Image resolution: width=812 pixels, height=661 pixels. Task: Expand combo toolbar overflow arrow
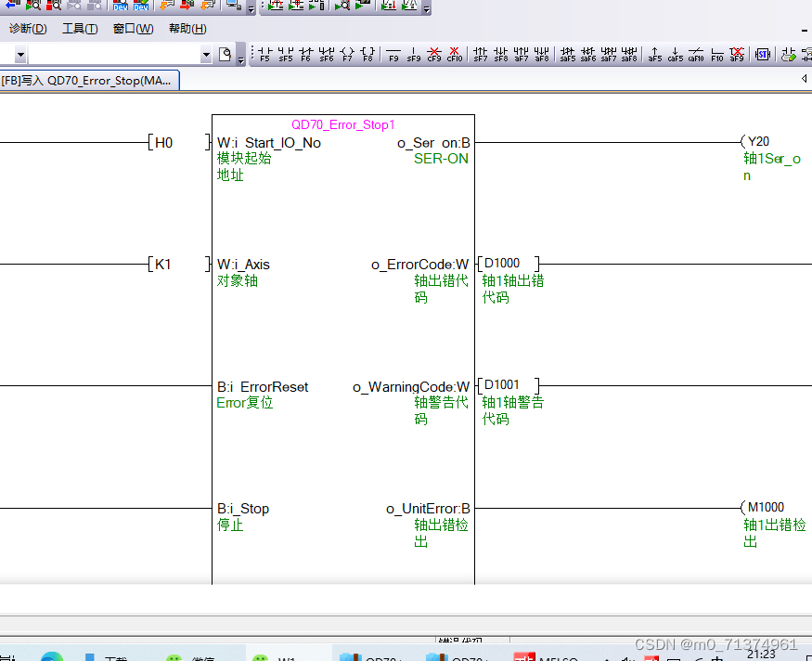pos(240,58)
